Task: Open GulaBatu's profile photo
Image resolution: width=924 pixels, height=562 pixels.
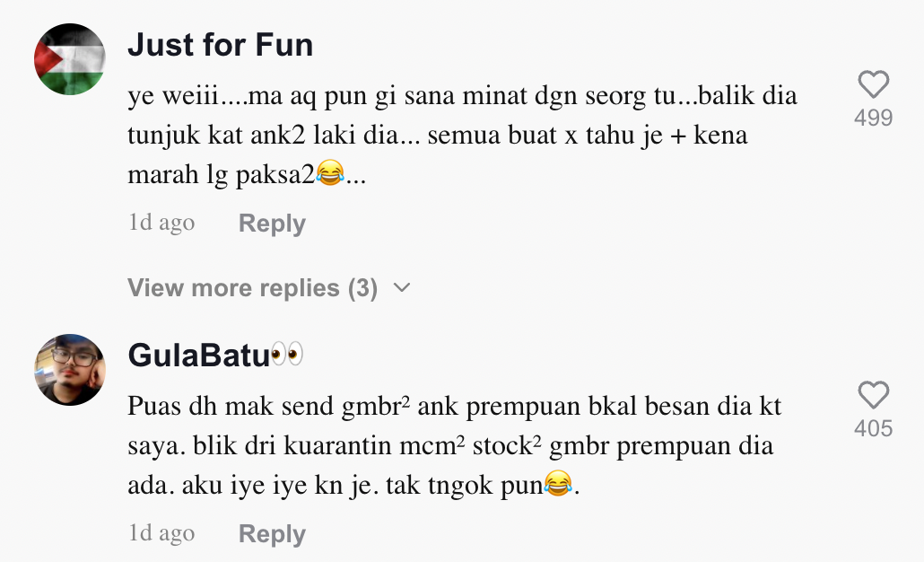Action: point(70,370)
